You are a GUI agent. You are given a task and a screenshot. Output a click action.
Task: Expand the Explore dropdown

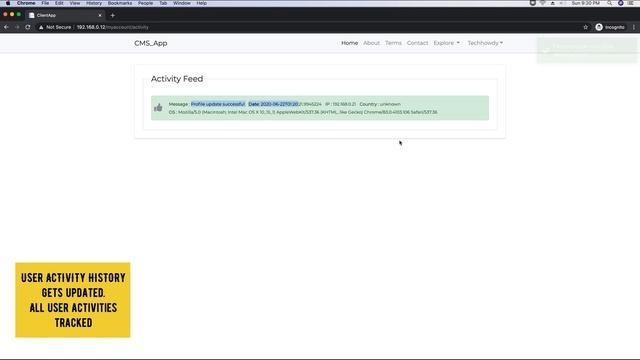[447, 43]
